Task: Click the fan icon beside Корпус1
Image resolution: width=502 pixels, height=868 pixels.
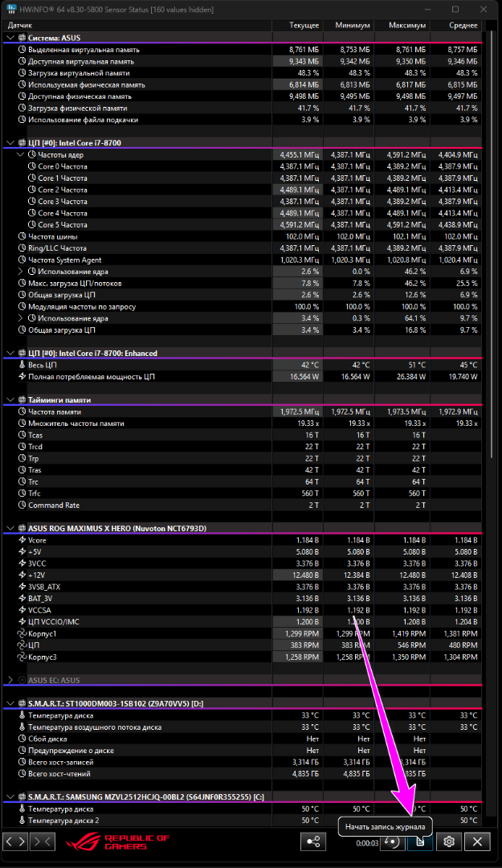Action: pos(22,633)
